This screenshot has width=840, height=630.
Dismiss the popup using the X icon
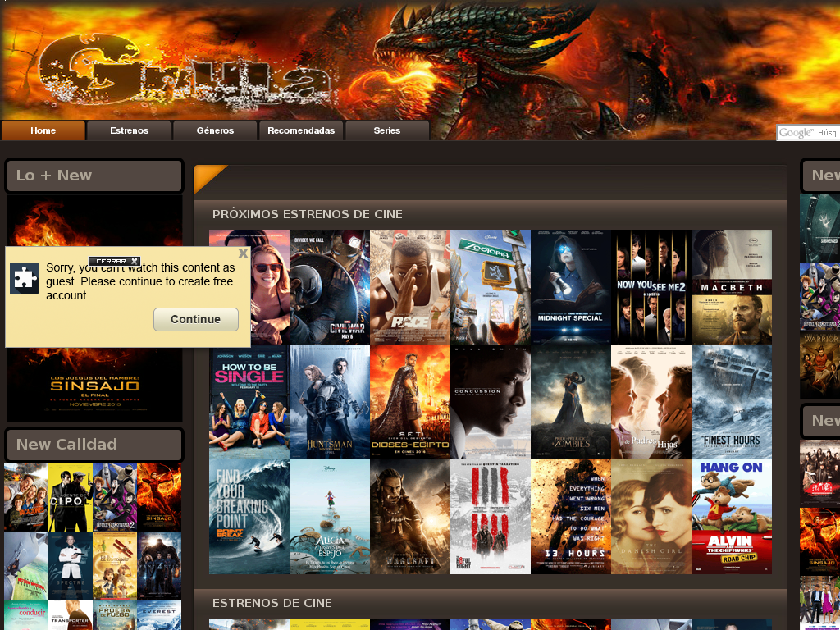243,253
